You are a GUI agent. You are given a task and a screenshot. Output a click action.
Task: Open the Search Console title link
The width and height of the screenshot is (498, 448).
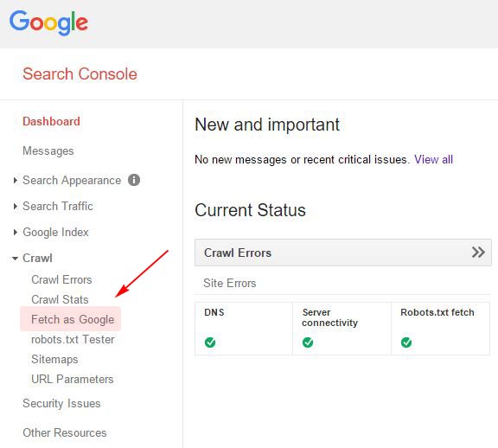80,74
